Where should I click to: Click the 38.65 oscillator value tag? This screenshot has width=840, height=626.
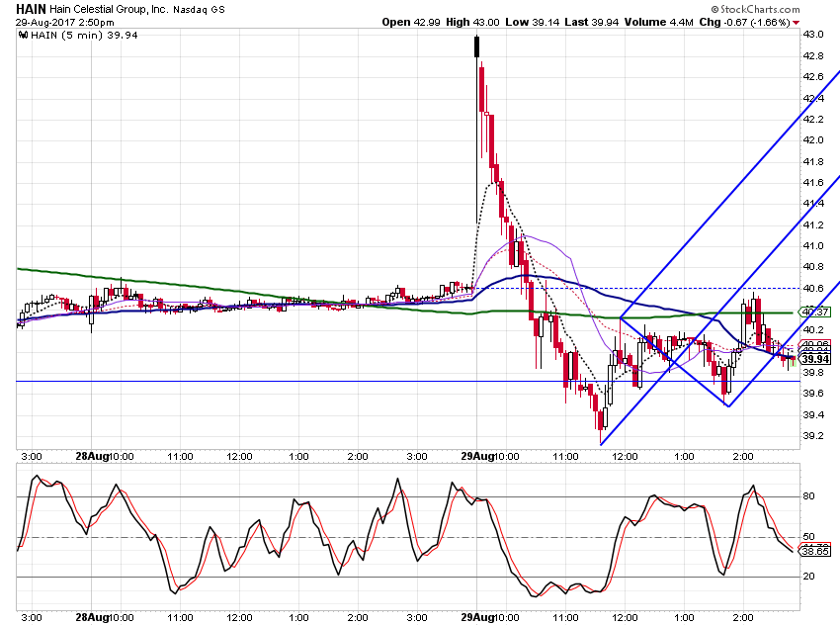tap(815, 551)
